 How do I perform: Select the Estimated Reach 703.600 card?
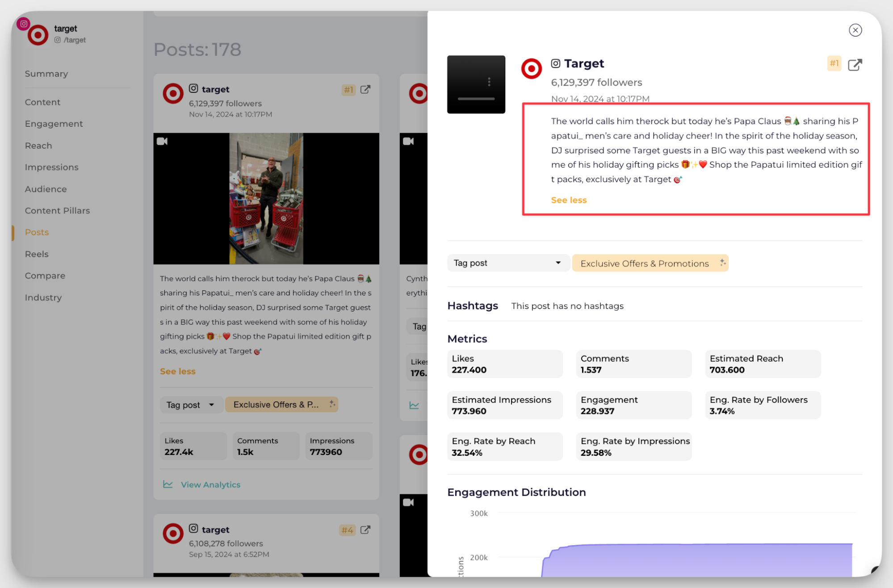[763, 364]
